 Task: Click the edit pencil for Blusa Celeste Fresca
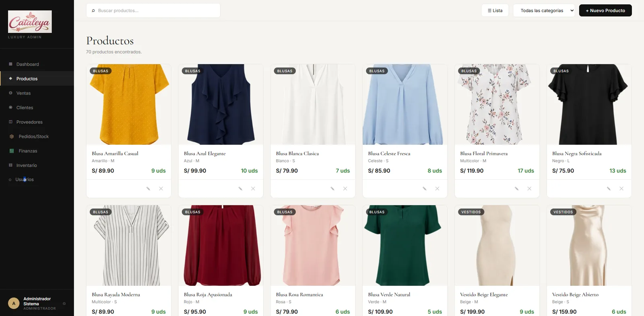click(425, 189)
